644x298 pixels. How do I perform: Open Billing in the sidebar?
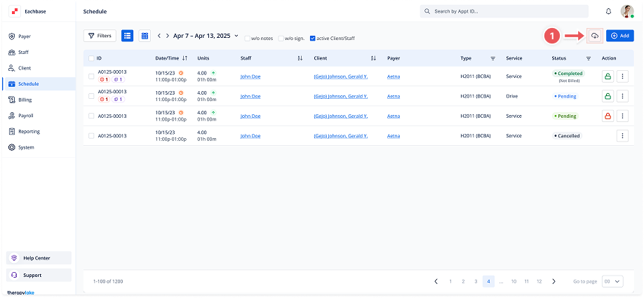25,100
